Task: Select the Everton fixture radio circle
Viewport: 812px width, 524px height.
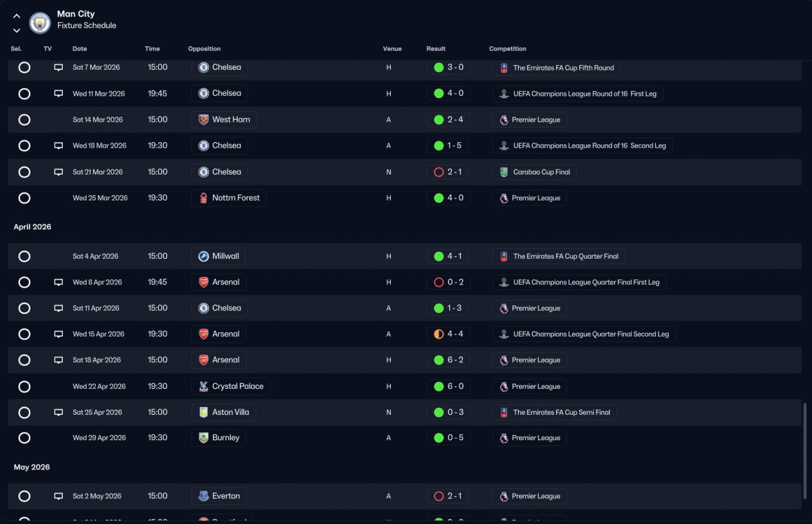Action: tap(24, 496)
